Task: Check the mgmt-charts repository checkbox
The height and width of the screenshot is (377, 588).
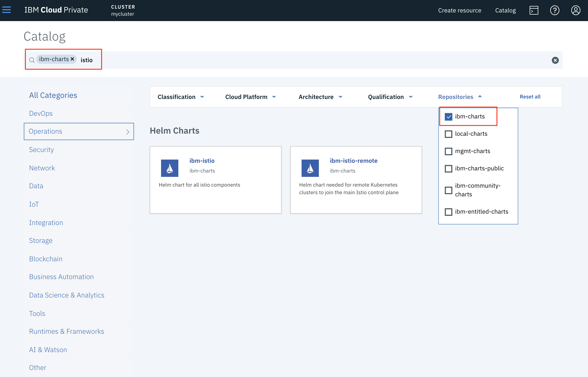Action: (x=449, y=151)
